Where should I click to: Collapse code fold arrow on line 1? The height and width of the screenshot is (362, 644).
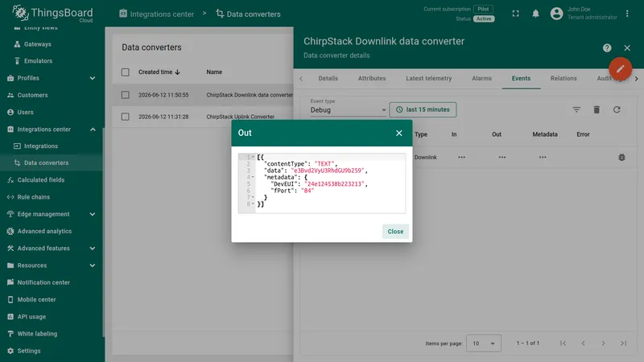[253, 157]
